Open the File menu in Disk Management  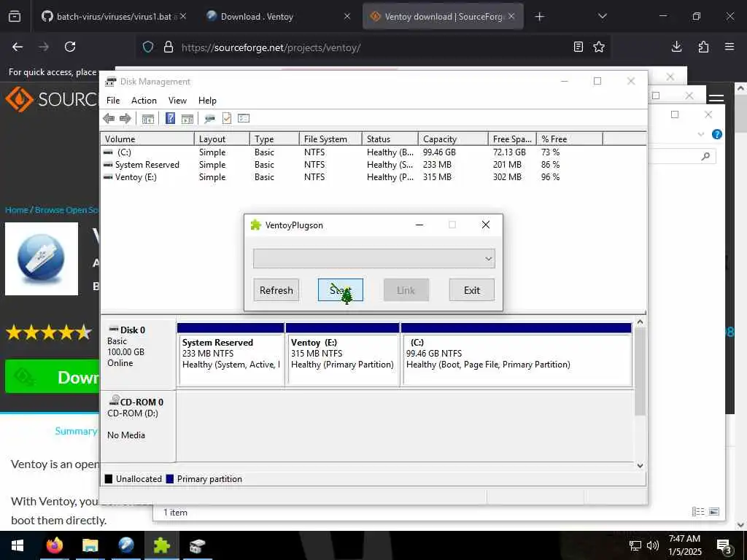[x=113, y=101]
